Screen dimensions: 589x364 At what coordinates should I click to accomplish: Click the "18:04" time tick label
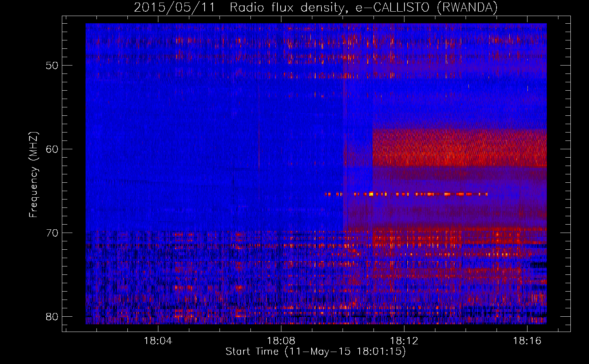(158, 341)
